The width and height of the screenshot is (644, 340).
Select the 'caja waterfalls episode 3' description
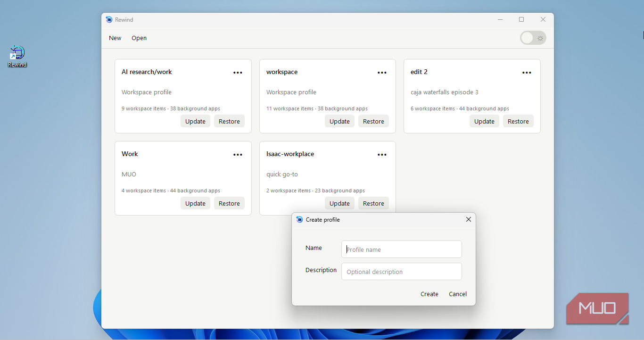[445, 92]
